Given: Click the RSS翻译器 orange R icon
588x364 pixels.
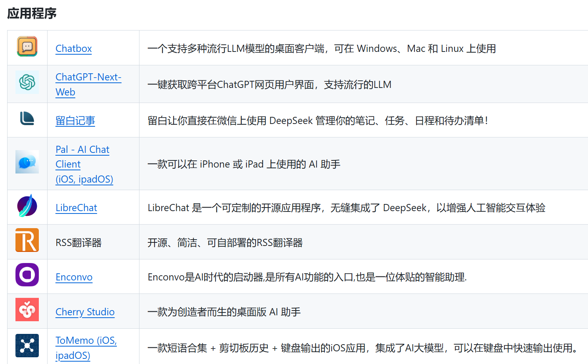Looking at the screenshot, I should point(27,240).
